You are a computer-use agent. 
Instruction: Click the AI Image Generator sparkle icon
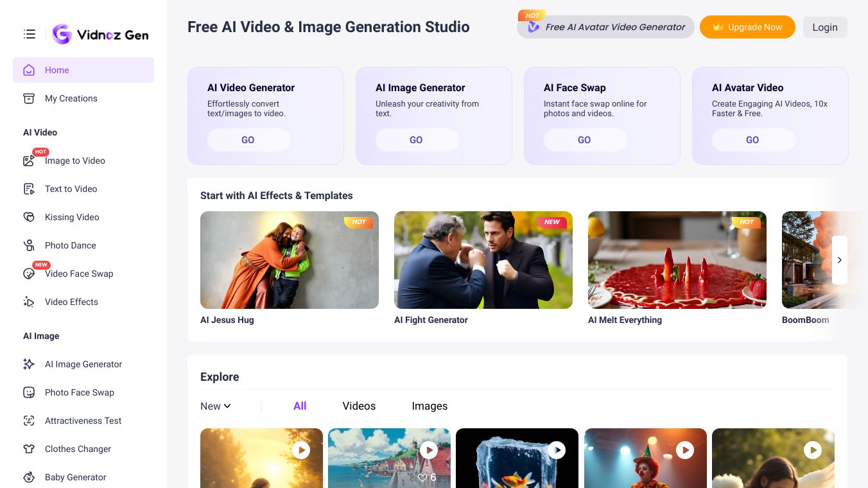29,364
